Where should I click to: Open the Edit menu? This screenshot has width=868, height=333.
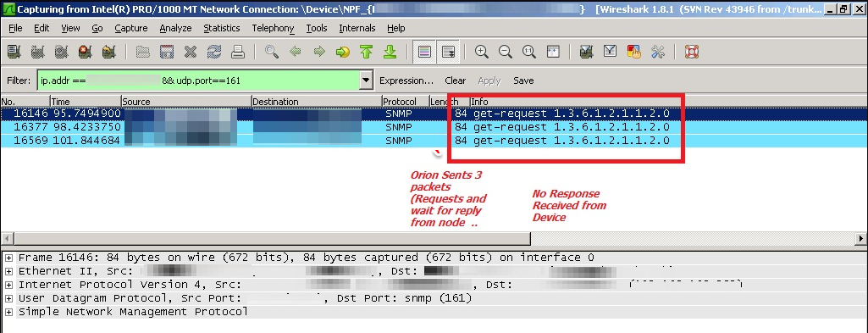41,28
